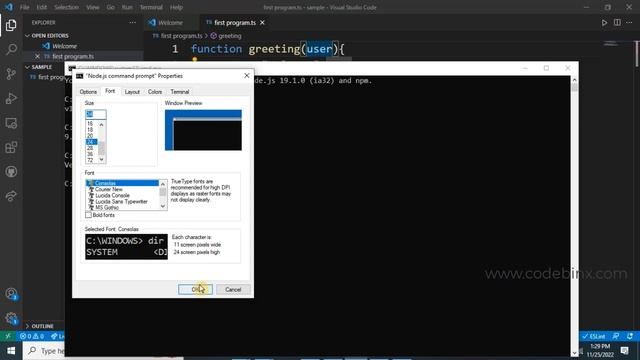Open the View menu

(93, 7)
